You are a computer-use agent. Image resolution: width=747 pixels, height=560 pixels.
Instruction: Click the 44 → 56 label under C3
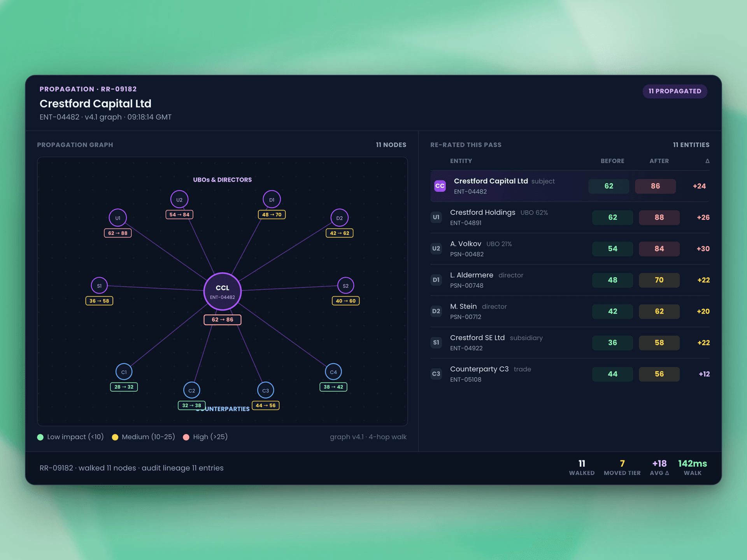pos(265,405)
